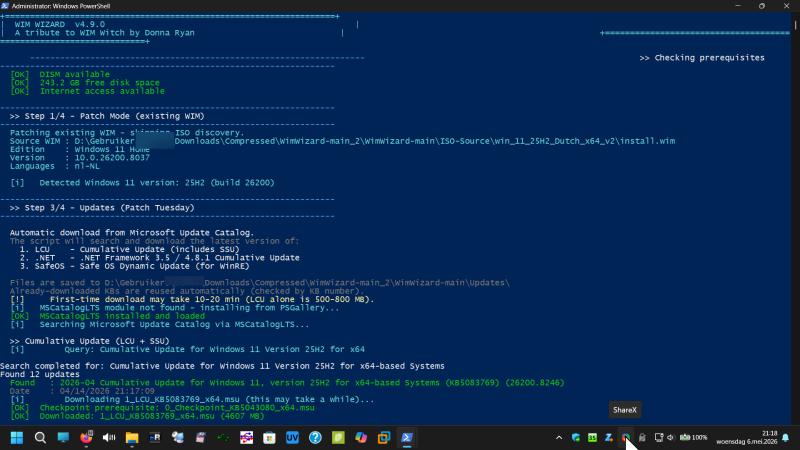Open Microsoft Store from the taskbar
Screen dimensions: 800x450
(x=269, y=438)
